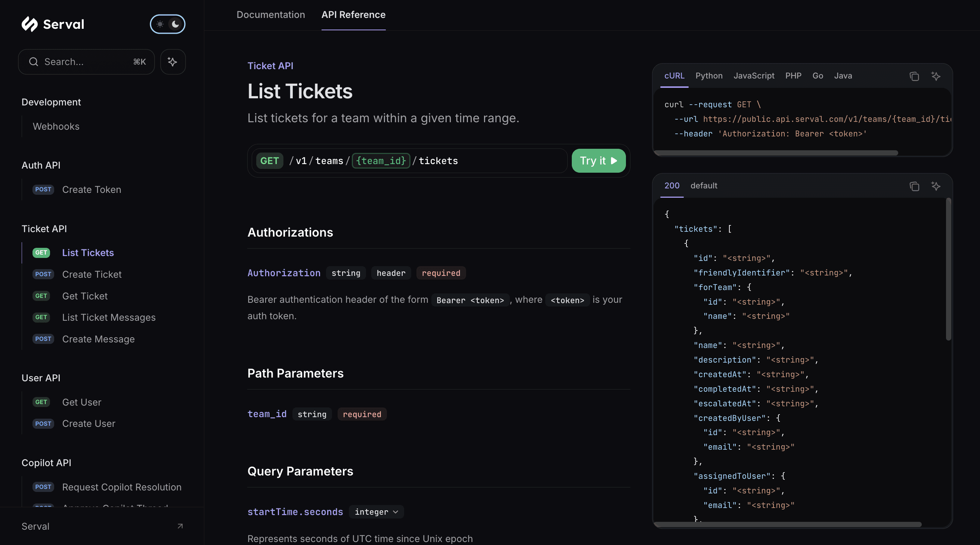This screenshot has width=980, height=545.
Task: Open the Create Message endpoint
Action: coord(98,339)
